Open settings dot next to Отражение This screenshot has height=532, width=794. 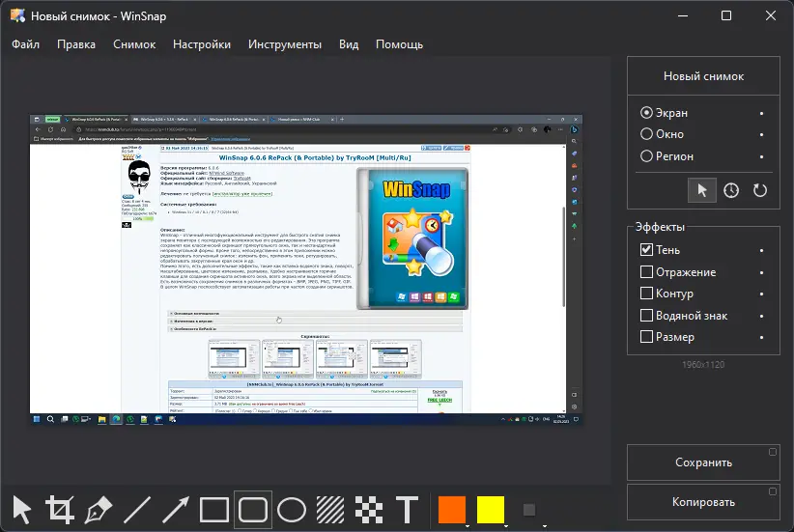click(761, 273)
